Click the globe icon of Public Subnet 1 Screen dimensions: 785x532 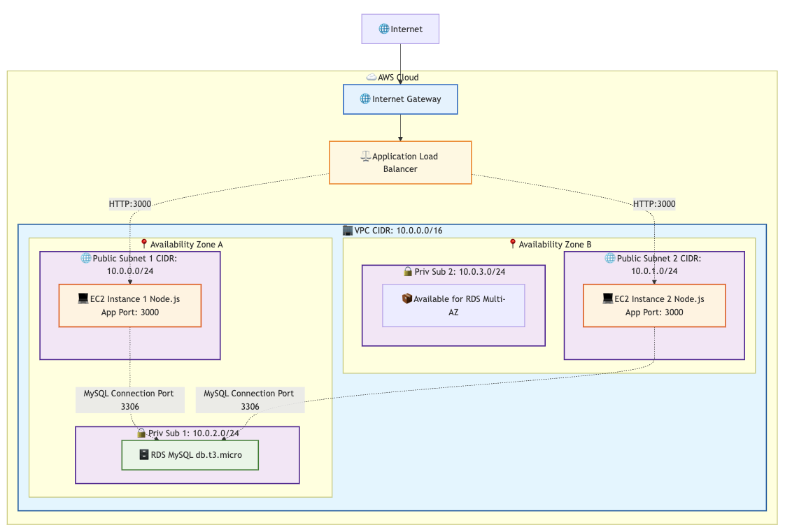click(x=86, y=259)
